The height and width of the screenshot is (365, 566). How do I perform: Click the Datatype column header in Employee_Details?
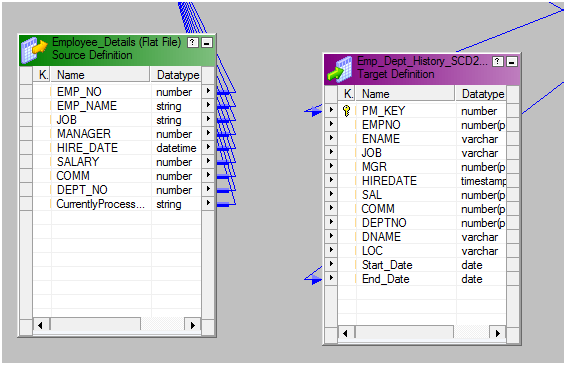[x=176, y=75]
